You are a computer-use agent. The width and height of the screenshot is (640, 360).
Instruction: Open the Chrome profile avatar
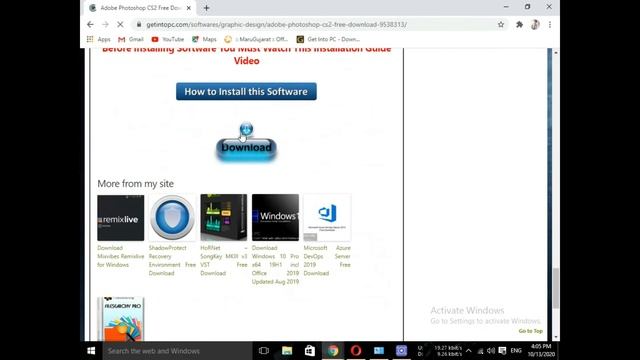point(535,24)
